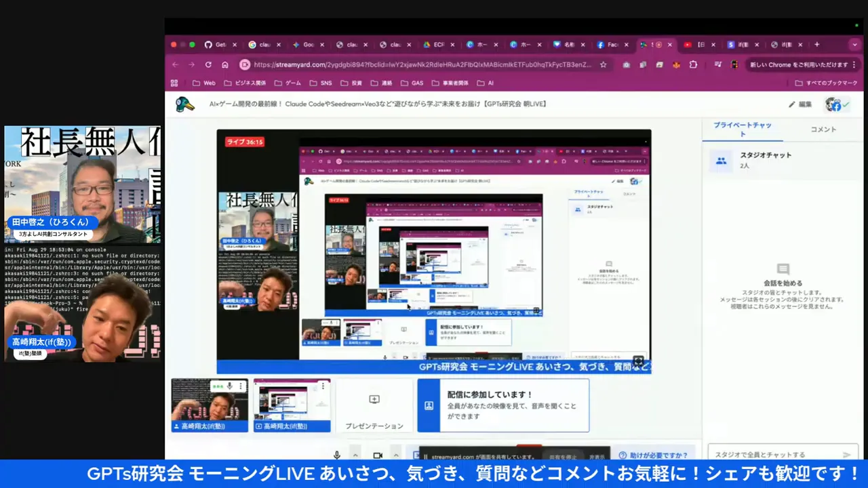
Task: Open options menu on the screen share thumbnail
Action: [323, 386]
